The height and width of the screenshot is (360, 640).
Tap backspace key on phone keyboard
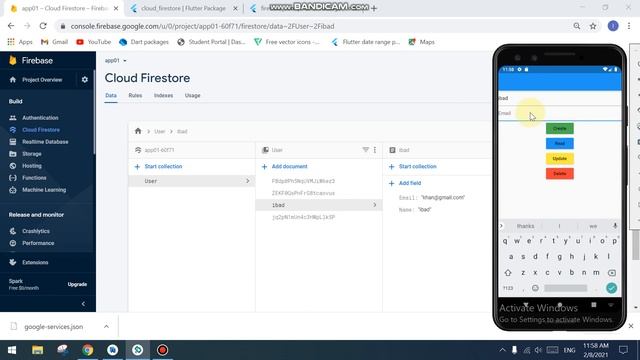click(611, 273)
